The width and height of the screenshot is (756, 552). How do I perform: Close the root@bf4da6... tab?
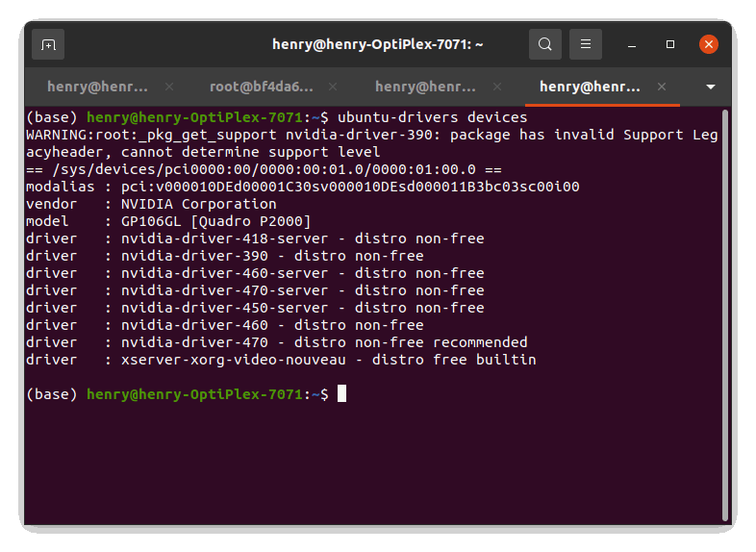(x=333, y=87)
